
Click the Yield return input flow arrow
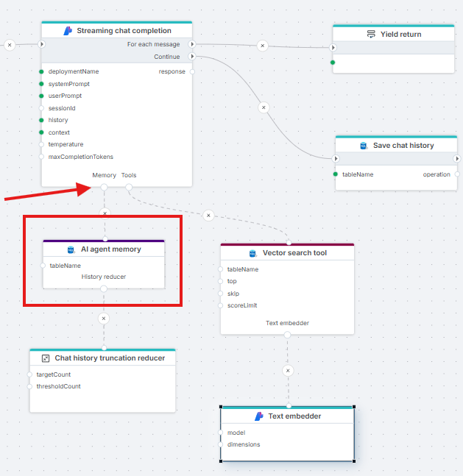tap(333, 48)
